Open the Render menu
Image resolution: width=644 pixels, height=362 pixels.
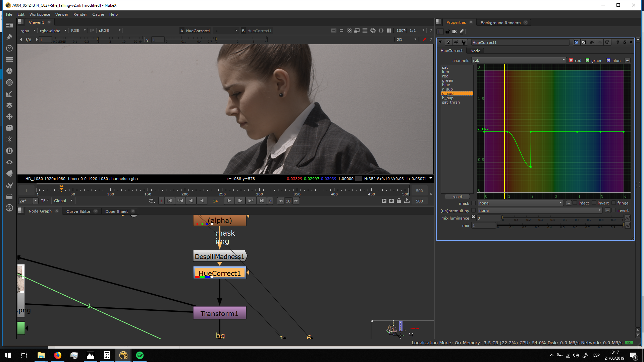pos(80,14)
